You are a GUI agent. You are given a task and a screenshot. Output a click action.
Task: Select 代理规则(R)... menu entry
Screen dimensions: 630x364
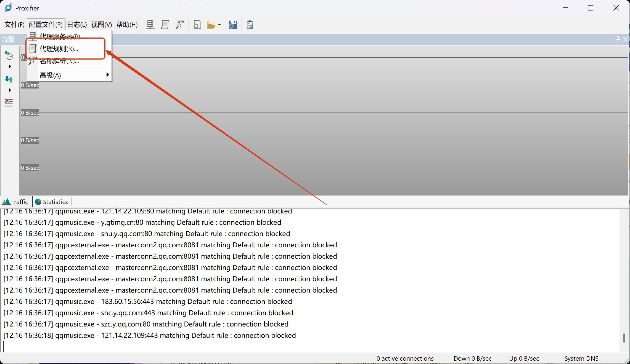59,49
